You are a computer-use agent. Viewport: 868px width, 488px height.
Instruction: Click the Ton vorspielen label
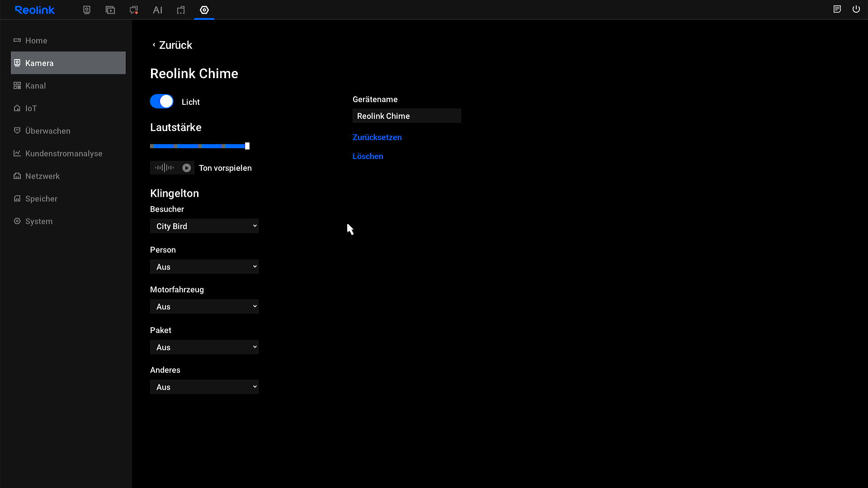point(225,168)
